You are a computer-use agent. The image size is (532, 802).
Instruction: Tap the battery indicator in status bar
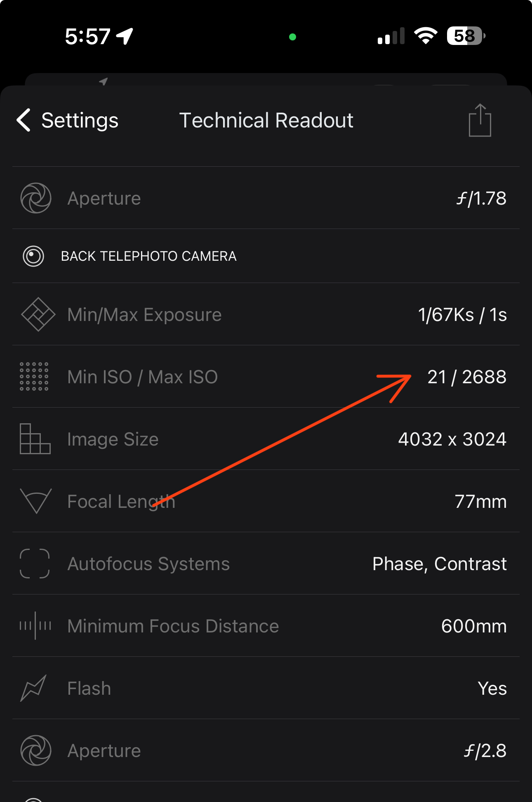tap(466, 36)
